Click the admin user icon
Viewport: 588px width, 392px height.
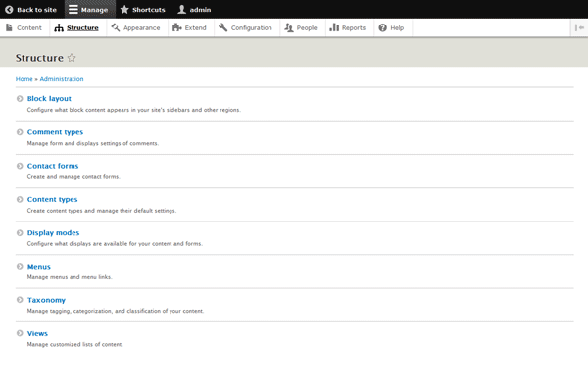tap(182, 9)
